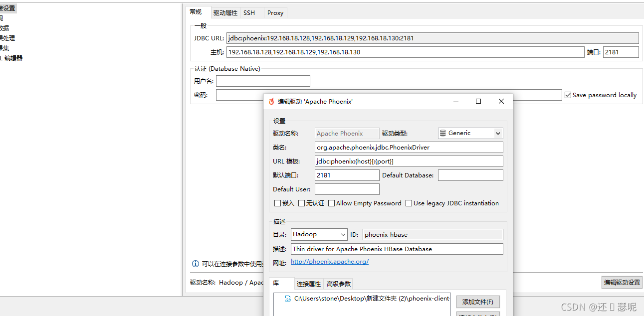Screen dimensions: 644x316
Task: Click the 端口 port field showing 2181
Action: pyautogui.click(x=621, y=52)
